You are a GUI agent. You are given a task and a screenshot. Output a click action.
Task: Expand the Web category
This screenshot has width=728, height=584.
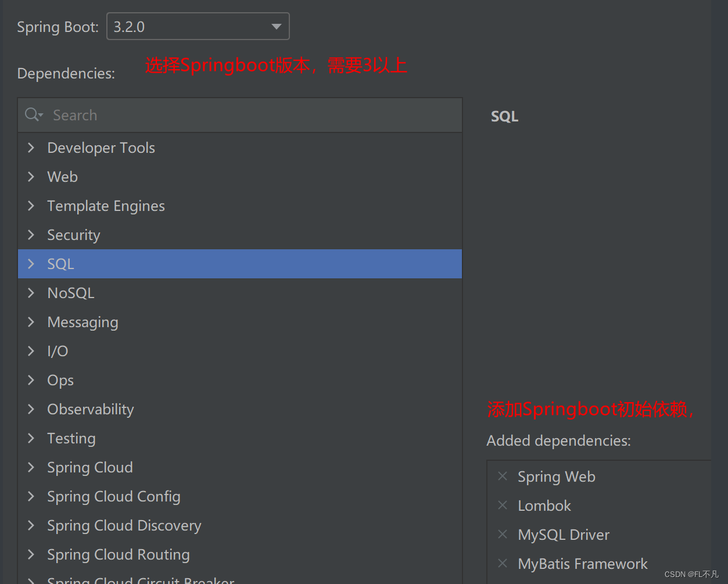click(x=31, y=176)
